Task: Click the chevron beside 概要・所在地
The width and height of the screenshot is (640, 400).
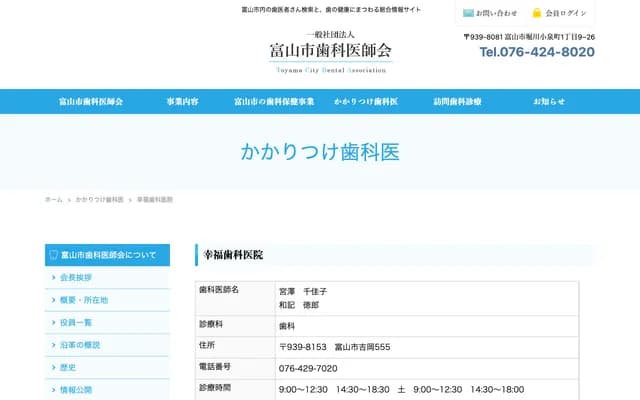Action: pyautogui.click(x=53, y=300)
